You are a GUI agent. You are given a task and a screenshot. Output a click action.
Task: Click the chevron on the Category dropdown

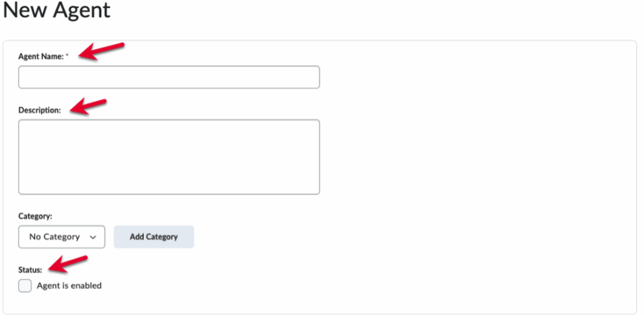pyautogui.click(x=93, y=237)
